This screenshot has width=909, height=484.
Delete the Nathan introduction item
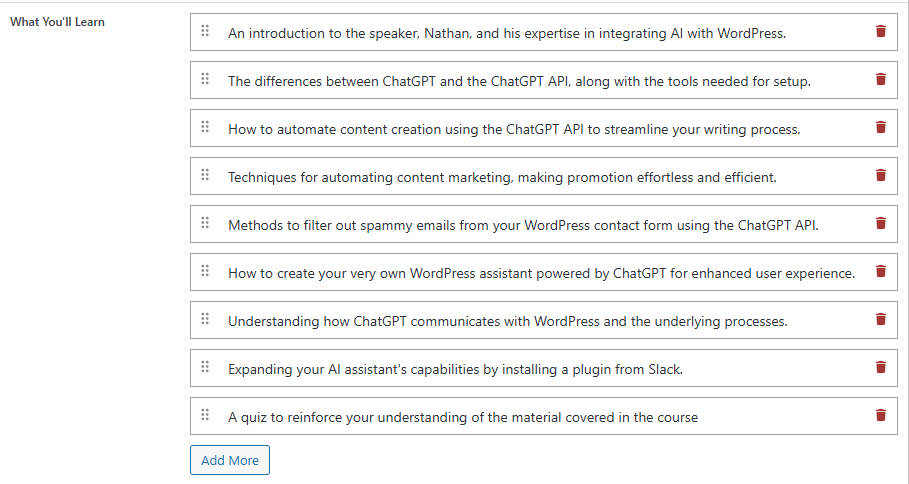pyautogui.click(x=881, y=31)
